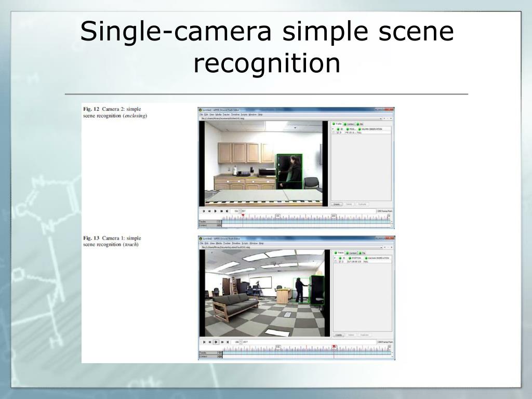Click the ID column header in the top editor window

(x=340, y=129)
